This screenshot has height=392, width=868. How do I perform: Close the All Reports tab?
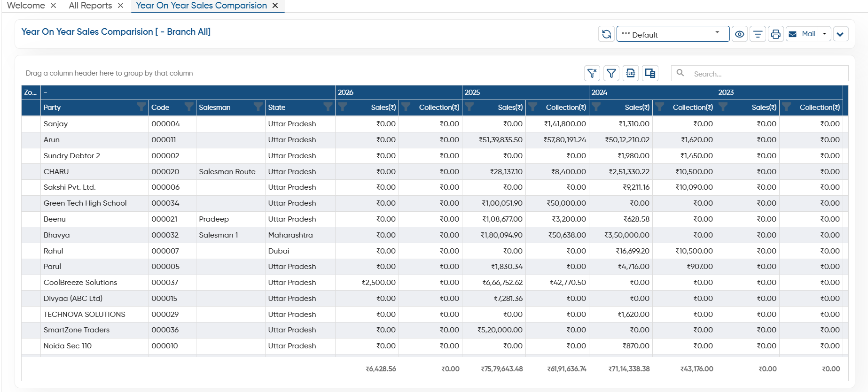pos(121,6)
